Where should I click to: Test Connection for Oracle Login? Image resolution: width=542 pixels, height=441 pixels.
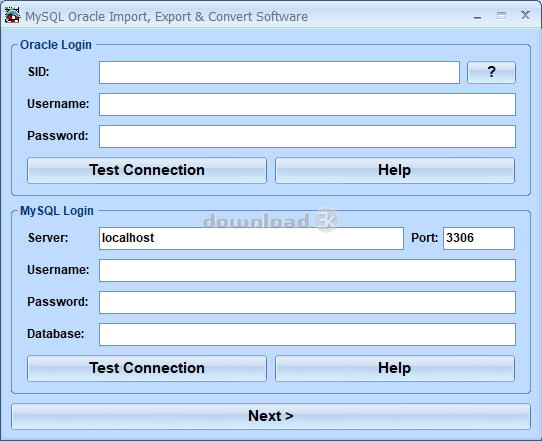[x=147, y=170]
